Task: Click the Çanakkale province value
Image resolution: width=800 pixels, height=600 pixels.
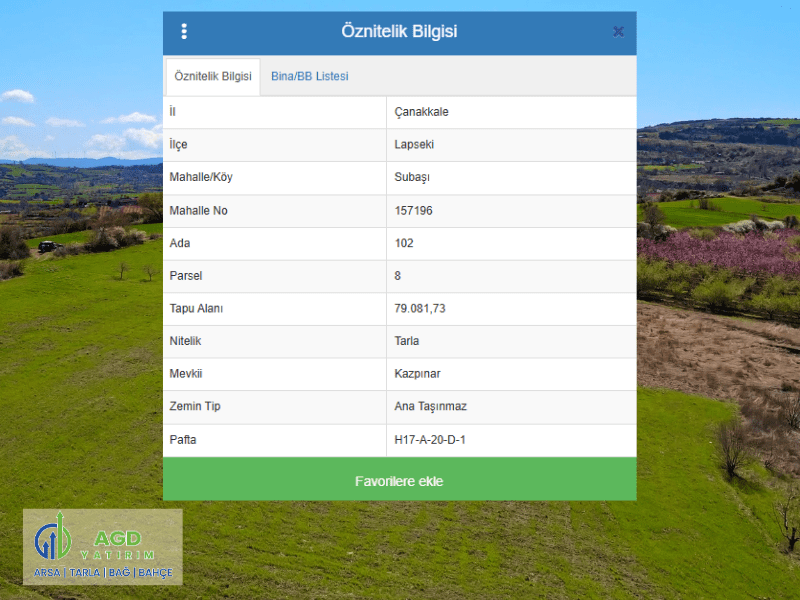Action: [421, 112]
